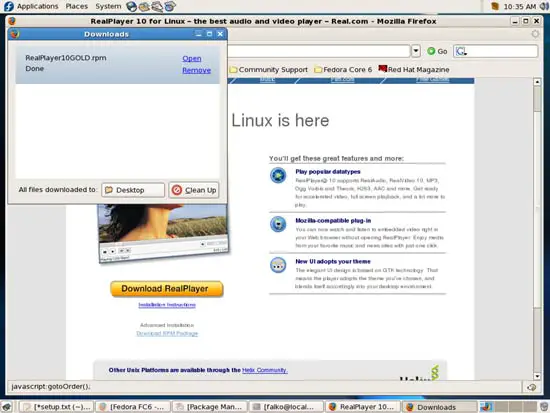Click the third launcher icon beside System
This screenshot has height=413, width=550.
(x=157, y=6)
